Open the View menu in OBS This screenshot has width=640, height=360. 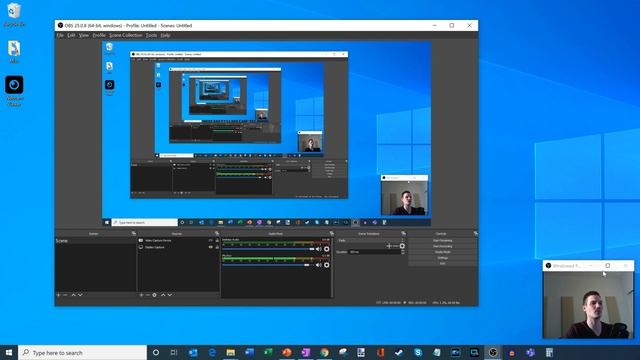tap(84, 35)
